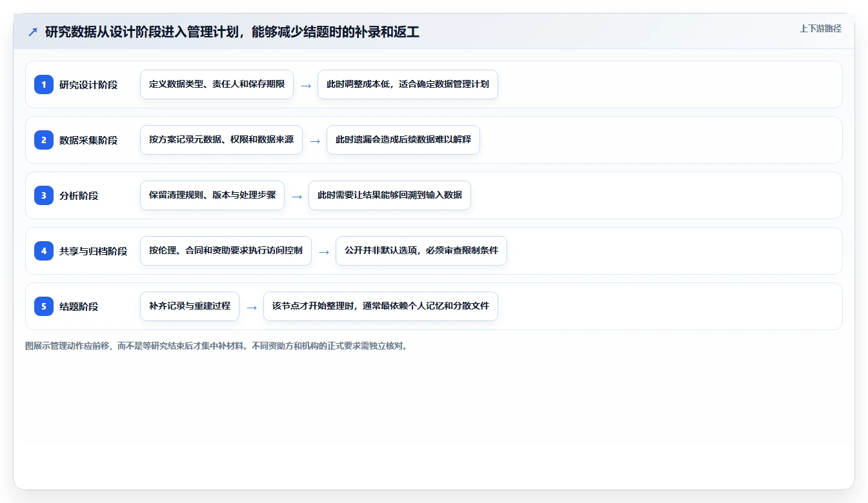Viewport: 868px width, 503px height.
Task: Select the 按伦理、合同和资助要求执行访问控制 box
Action: 226,250
